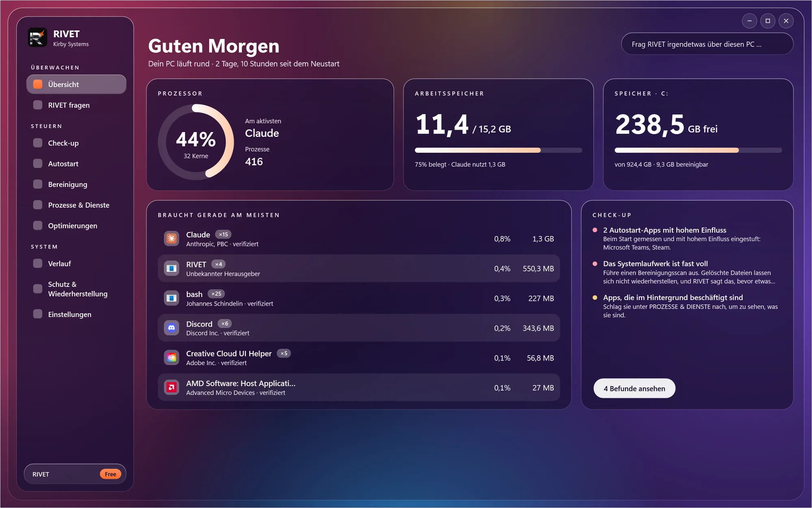Screen dimensions: 812x508
Task: Click the Frag RIVET search field
Action: tap(707, 44)
